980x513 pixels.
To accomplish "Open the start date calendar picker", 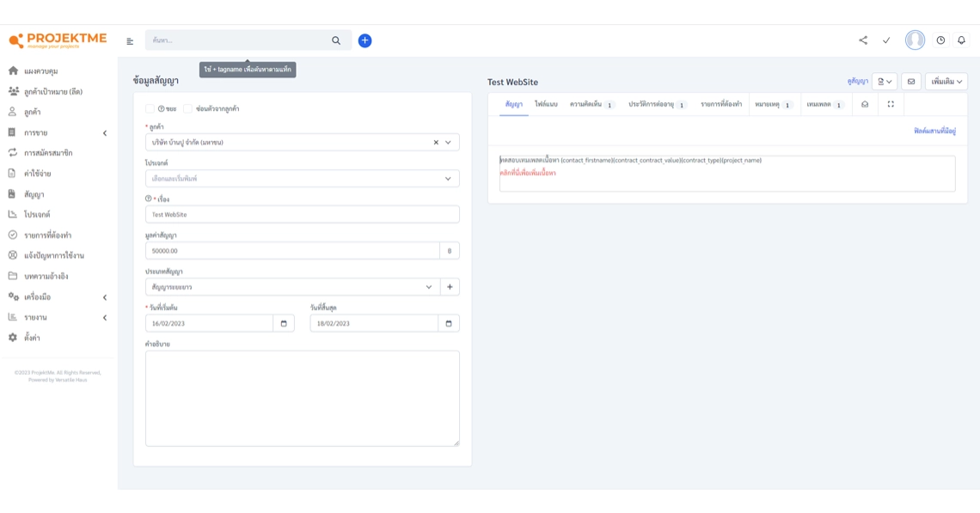I will tap(284, 324).
